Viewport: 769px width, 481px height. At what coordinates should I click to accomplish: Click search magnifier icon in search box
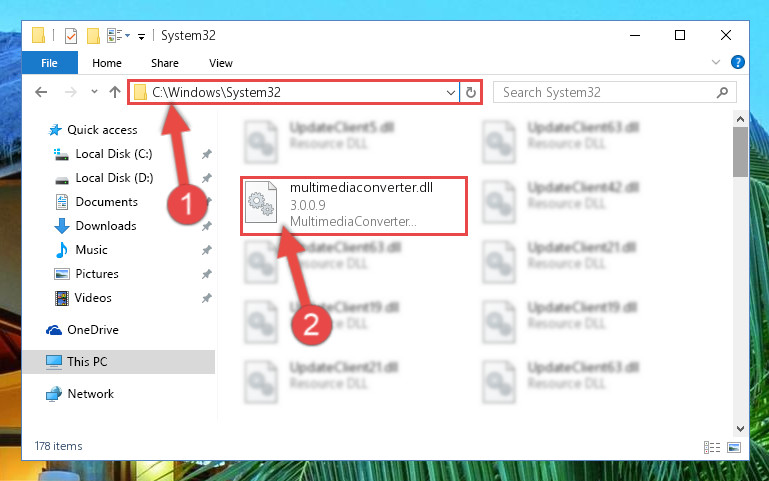[722, 92]
